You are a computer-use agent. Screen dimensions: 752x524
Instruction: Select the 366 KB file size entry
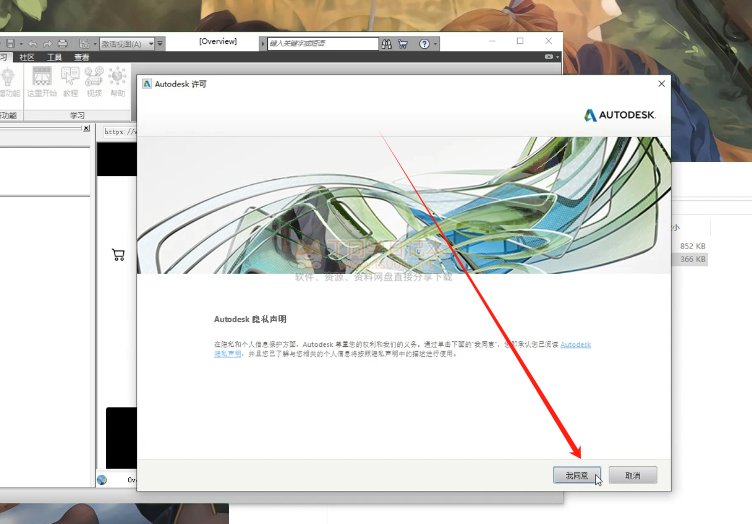(693, 259)
